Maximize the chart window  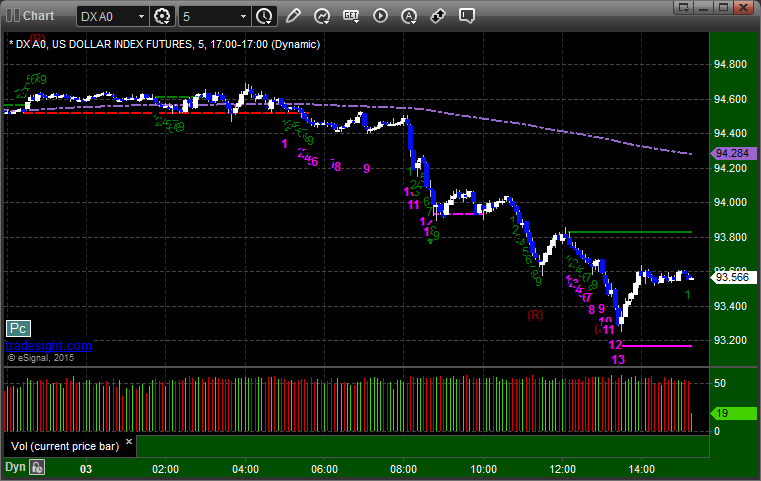click(724, 7)
